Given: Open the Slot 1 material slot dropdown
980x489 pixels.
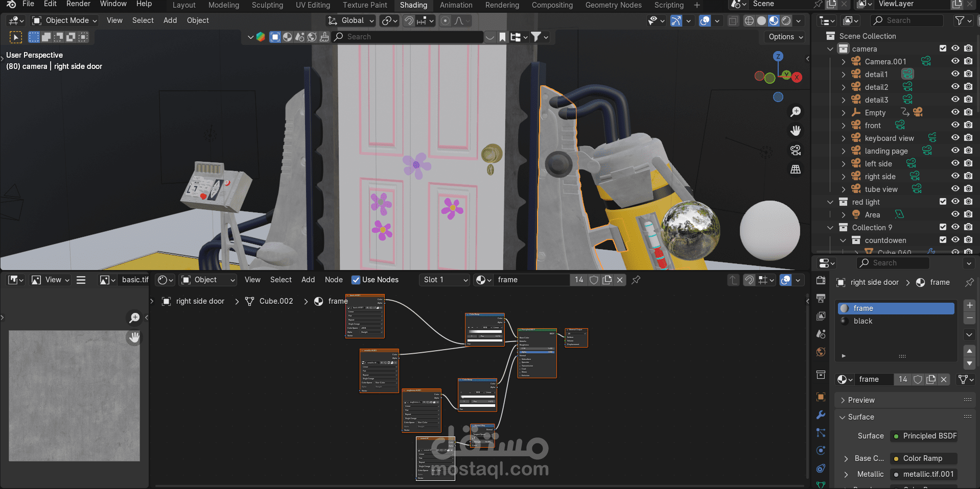Looking at the screenshot, I should [445, 280].
